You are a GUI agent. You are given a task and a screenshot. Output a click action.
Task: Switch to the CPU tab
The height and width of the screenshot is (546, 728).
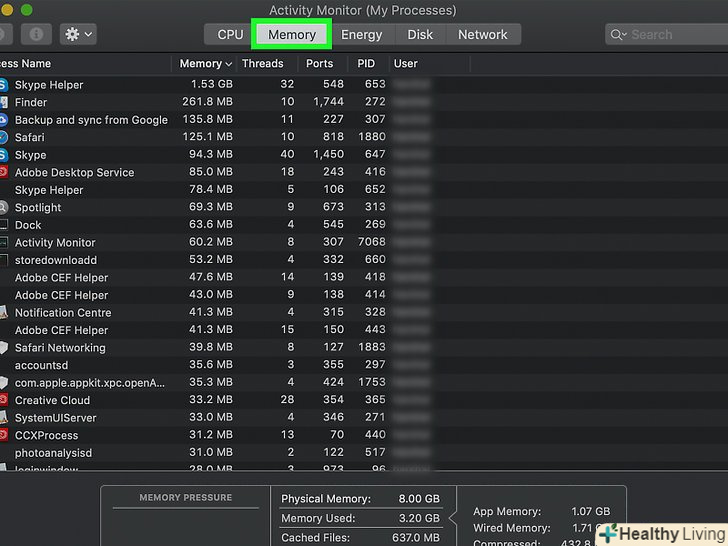pyautogui.click(x=230, y=34)
